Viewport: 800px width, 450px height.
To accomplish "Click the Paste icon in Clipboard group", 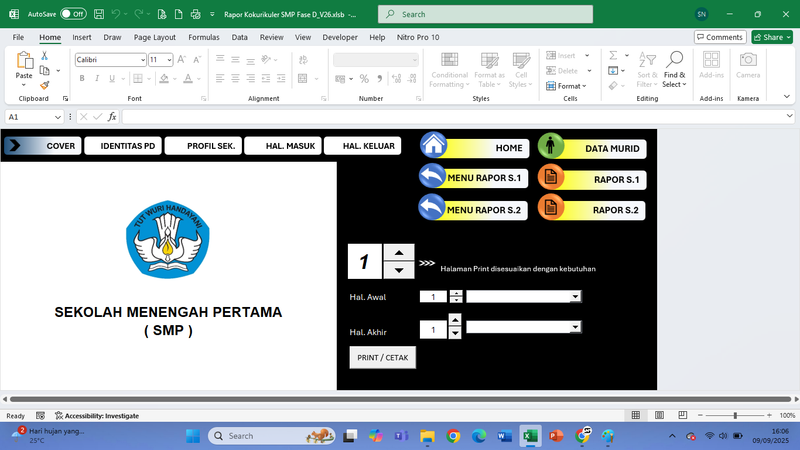I will pyautogui.click(x=24, y=63).
